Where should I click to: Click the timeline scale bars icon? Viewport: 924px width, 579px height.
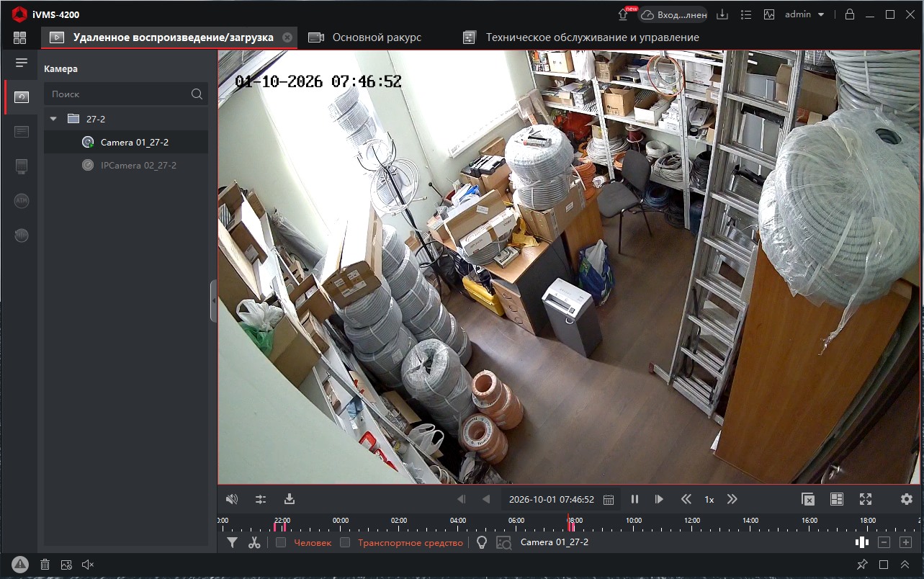click(x=861, y=542)
